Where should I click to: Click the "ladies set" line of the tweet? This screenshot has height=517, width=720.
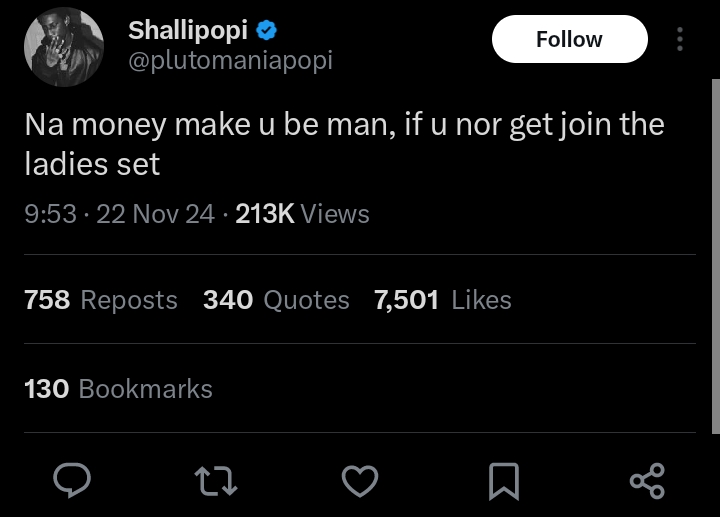(92, 164)
